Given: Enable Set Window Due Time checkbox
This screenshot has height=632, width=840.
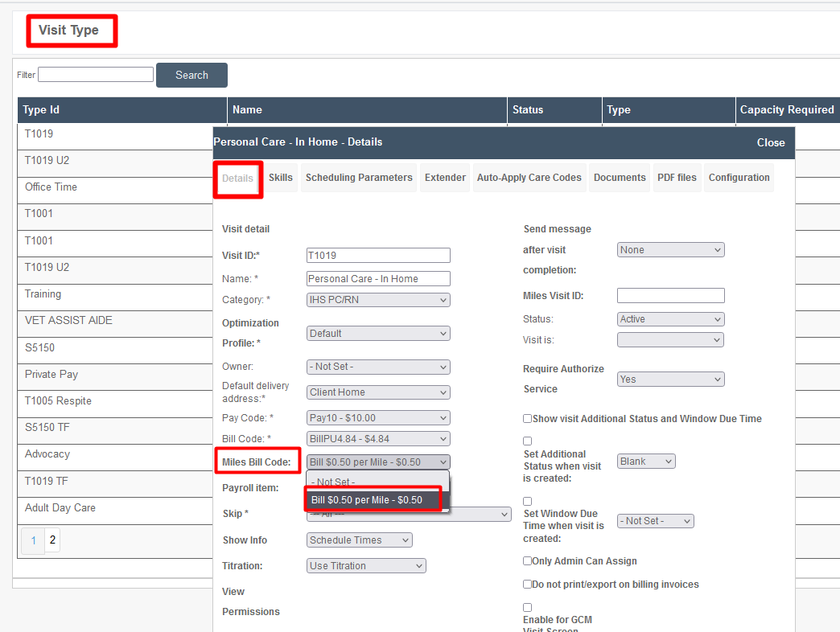Looking at the screenshot, I should click(527, 502).
